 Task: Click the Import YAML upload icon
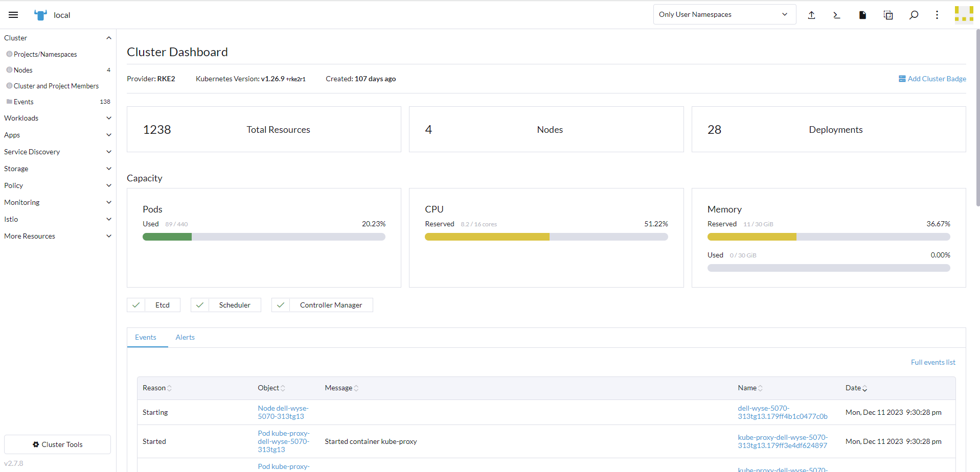coord(811,15)
